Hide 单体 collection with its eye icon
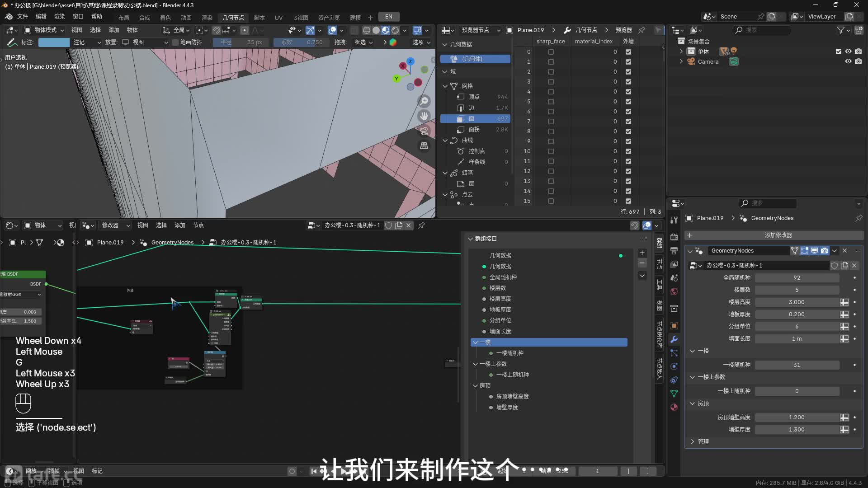This screenshot has width=868, height=488. (848, 52)
